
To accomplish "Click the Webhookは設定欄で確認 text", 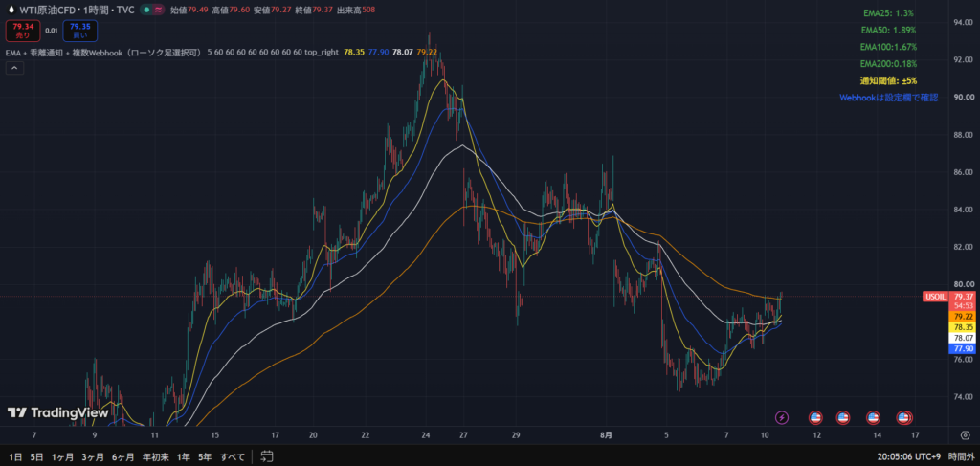I will 888,98.
